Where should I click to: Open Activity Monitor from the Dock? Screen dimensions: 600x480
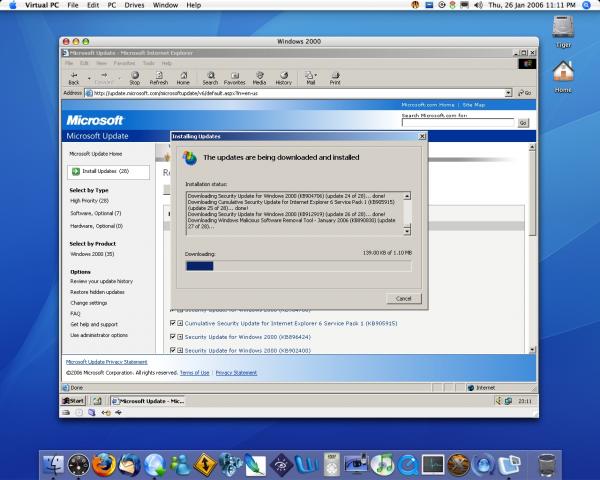(x=433, y=465)
